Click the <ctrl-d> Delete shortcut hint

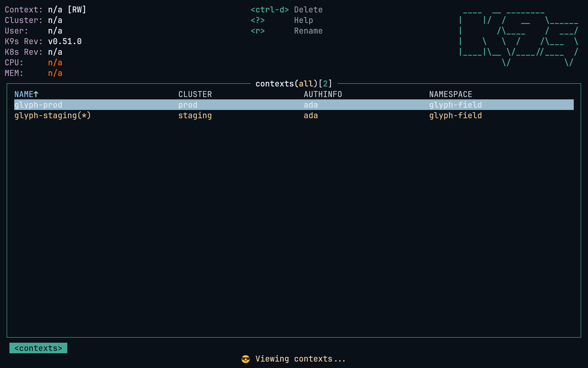(287, 10)
